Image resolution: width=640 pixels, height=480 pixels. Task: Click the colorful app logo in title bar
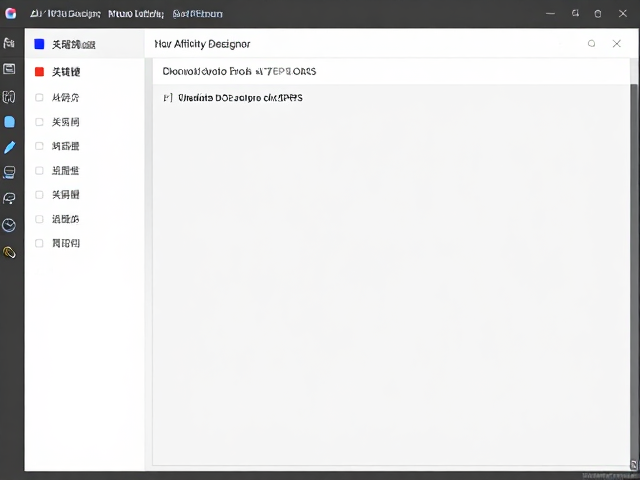[x=10, y=13]
